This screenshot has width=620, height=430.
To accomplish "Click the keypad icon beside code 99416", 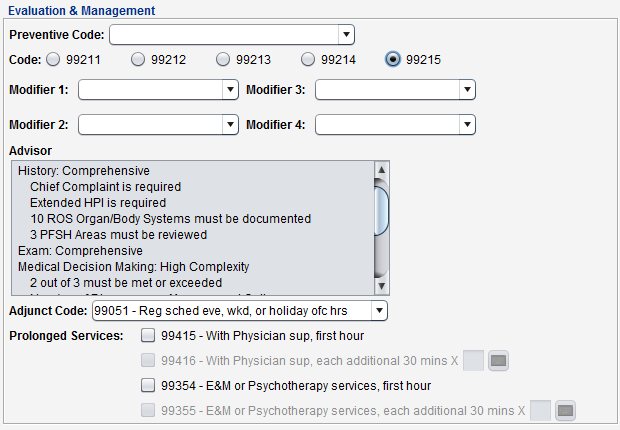I will click(x=499, y=360).
